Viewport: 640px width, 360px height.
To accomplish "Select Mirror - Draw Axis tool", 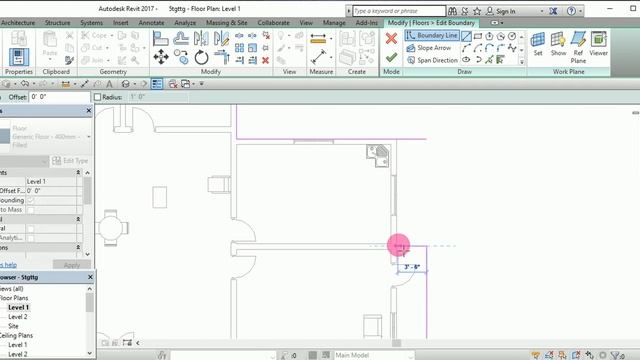I will [221, 39].
